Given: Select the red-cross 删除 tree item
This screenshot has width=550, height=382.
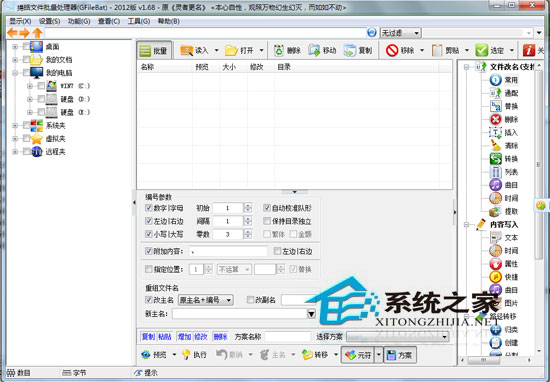Looking at the screenshot, I should coord(503,119).
